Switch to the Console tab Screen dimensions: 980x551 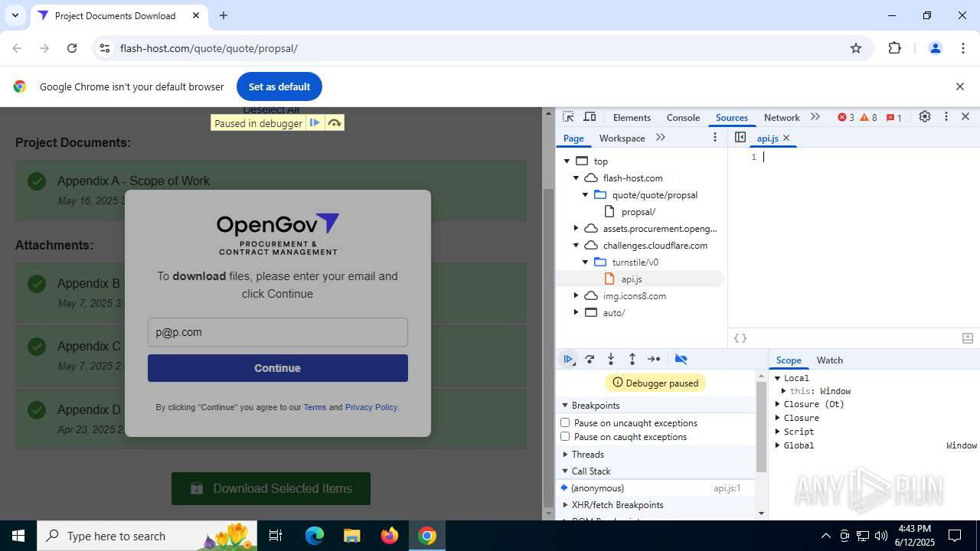tap(683, 117)
